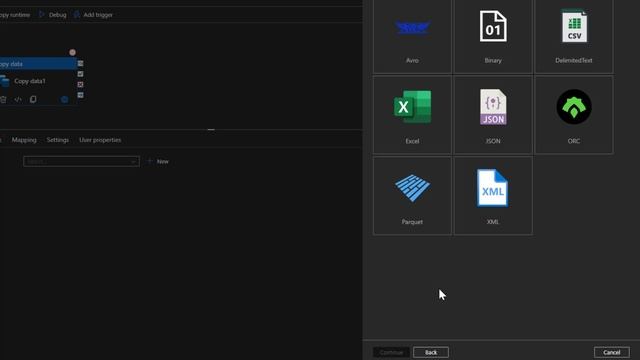
Task: Click the Debug play icon
Action: pos(42,14)
